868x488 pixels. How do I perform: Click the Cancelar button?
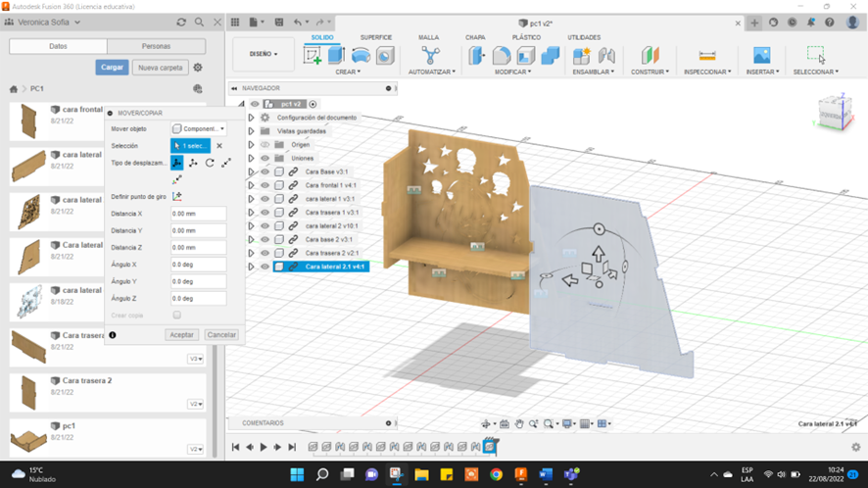coord(221,335)
